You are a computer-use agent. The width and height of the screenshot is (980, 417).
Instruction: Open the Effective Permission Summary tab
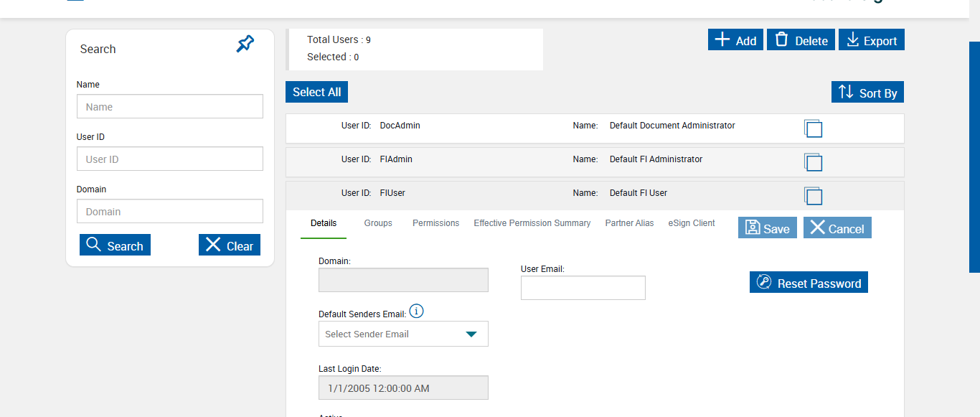tap(532, 223)
